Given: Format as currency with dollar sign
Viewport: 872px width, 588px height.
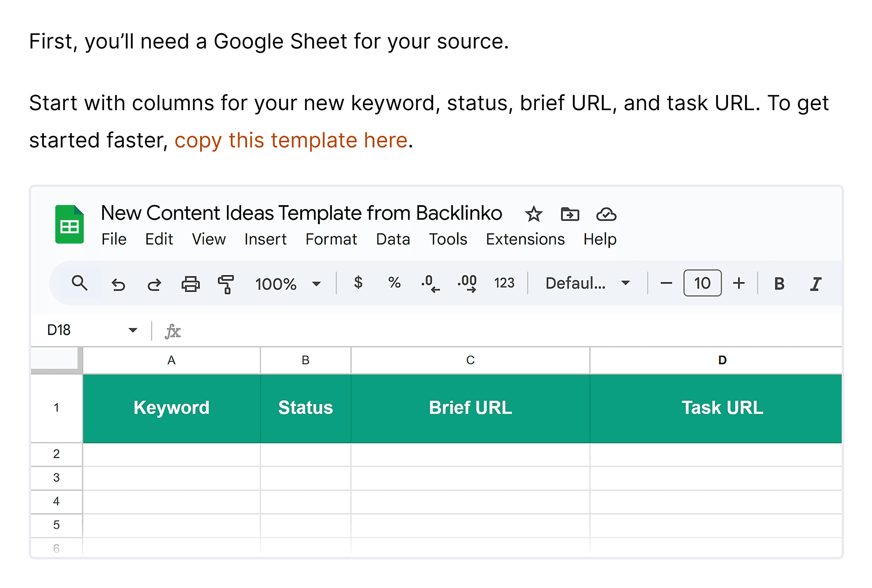Looking at the screenshot, I should tap(358, 282).
